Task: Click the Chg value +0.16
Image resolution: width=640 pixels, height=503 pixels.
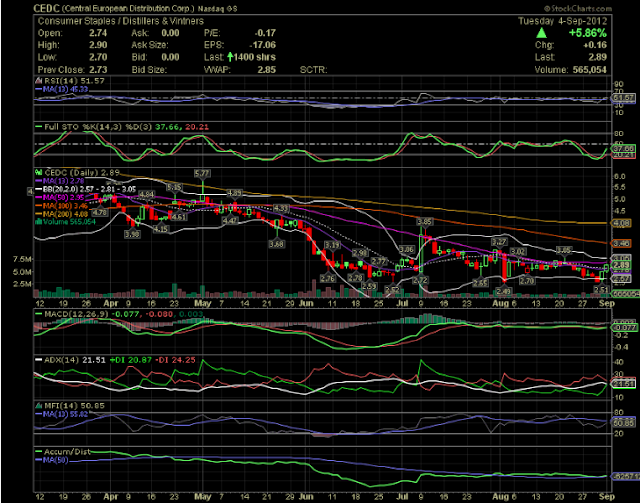Action: (595, 45)
